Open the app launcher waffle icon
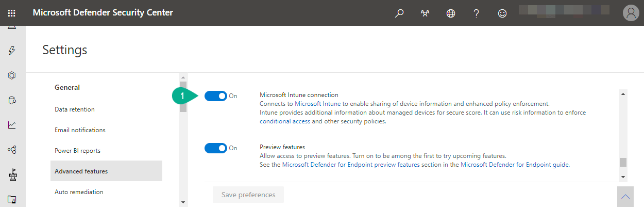 pyautogui.click(x=11, y=13)
